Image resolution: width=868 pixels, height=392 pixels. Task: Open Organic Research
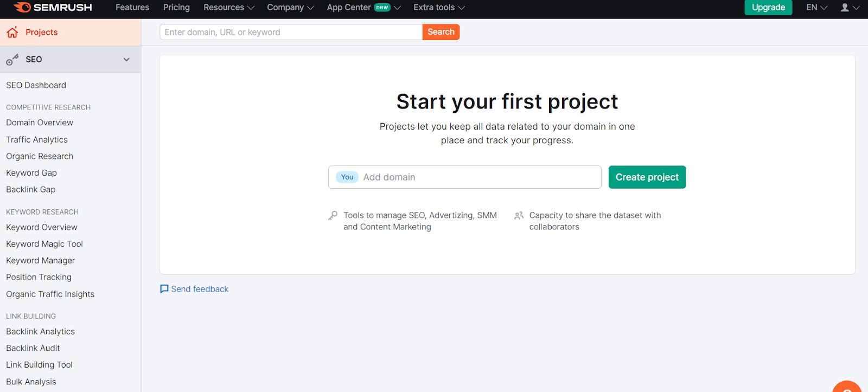click(x=40, y=156)
